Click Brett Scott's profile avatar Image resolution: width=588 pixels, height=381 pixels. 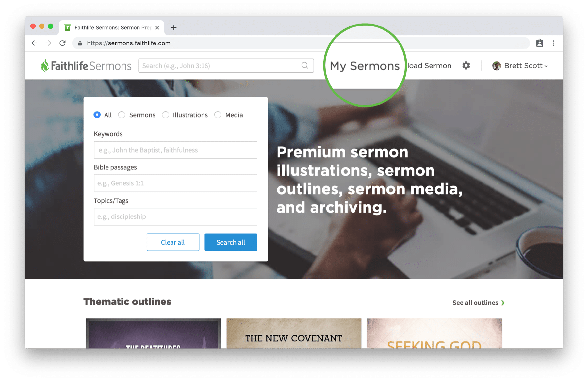click(x=497, y=66)
